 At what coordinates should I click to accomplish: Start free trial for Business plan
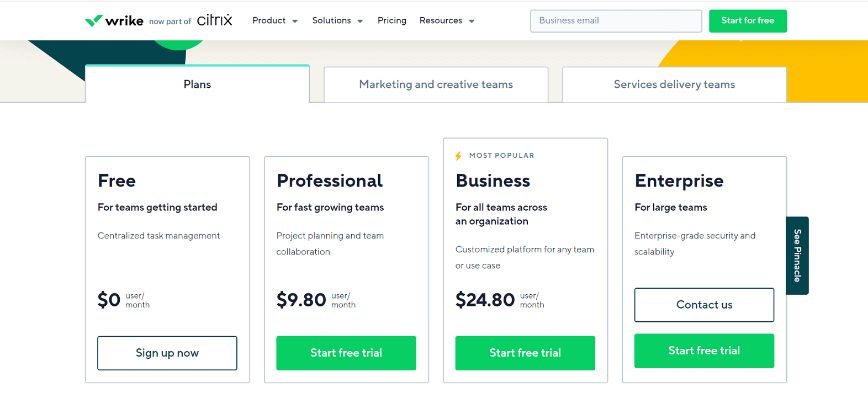click(525, 353)
